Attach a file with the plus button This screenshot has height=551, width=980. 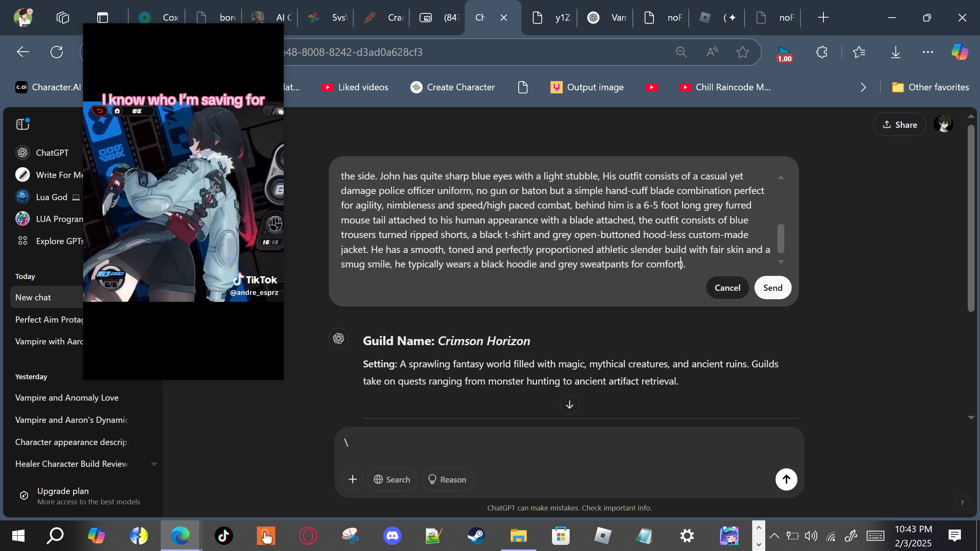[x=353, y=479]
